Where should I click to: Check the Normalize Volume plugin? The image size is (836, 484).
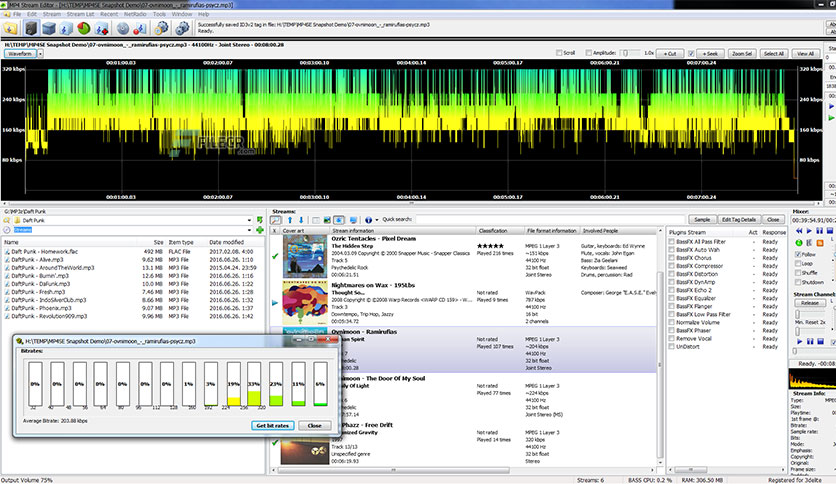pyautogui.click(x=672, y=322)
